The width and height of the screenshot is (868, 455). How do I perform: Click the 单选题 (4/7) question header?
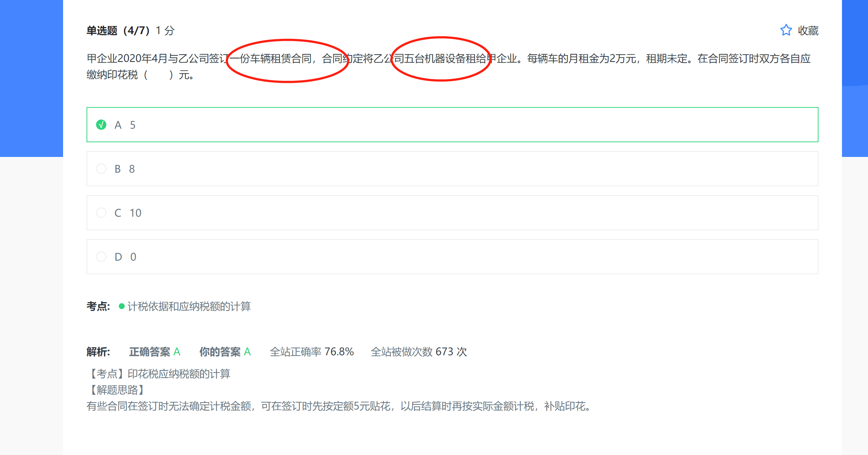118,30
